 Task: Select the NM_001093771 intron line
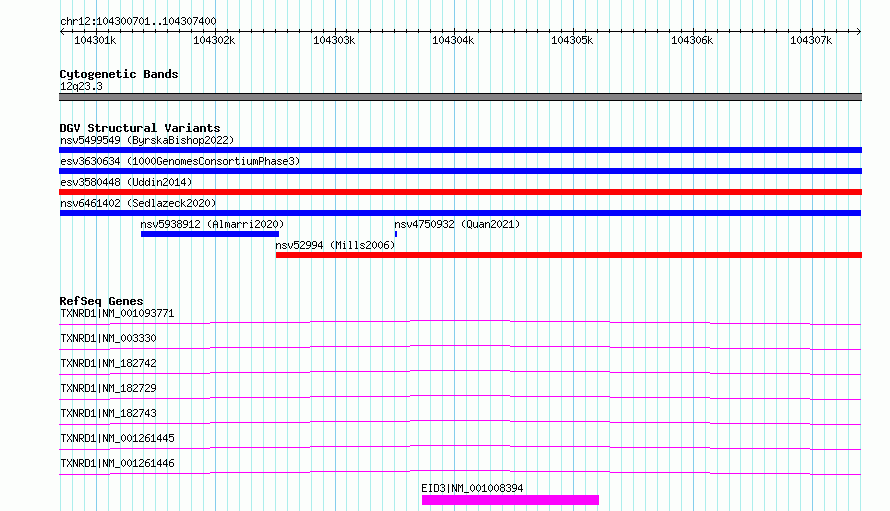click(x=460, y=322)
